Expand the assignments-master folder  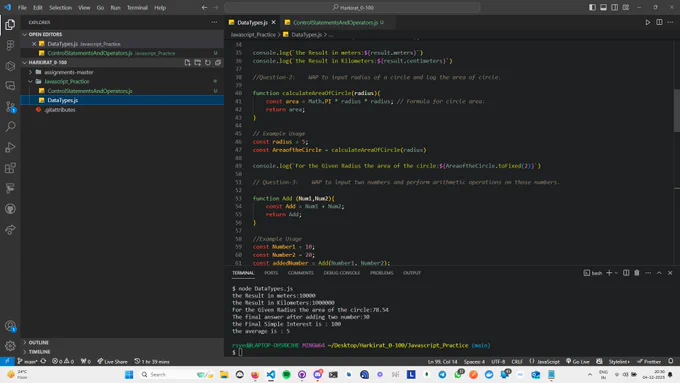point(69,72)
